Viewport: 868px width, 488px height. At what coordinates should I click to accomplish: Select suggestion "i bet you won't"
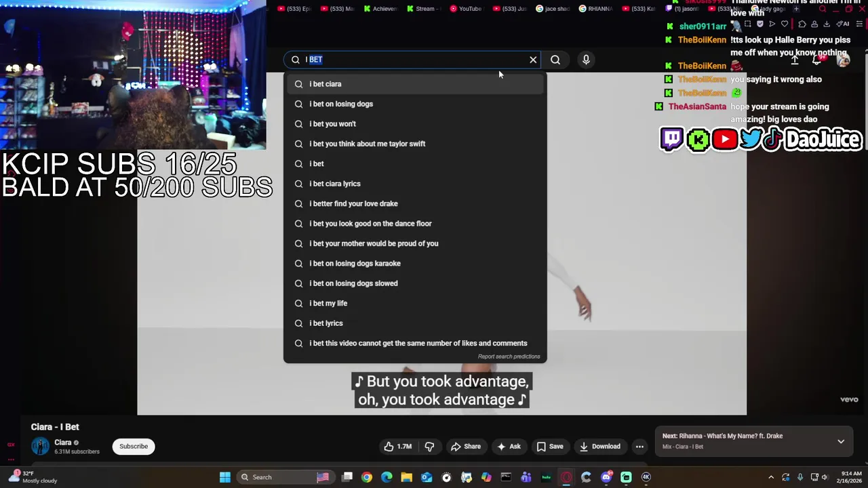tap(414, 124)
